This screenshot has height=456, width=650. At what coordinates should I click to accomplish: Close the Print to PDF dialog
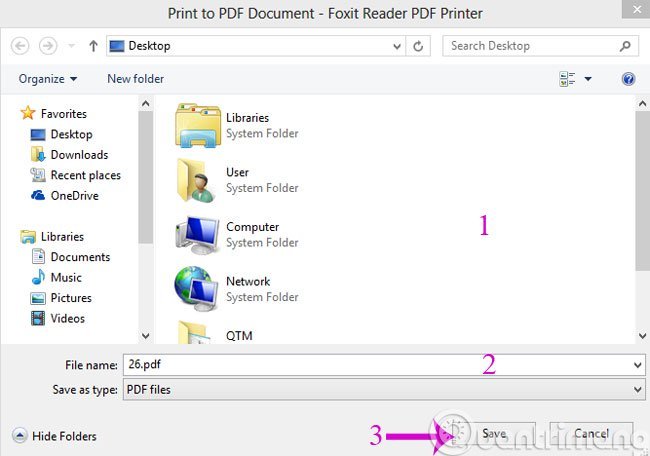pos(637,9)
